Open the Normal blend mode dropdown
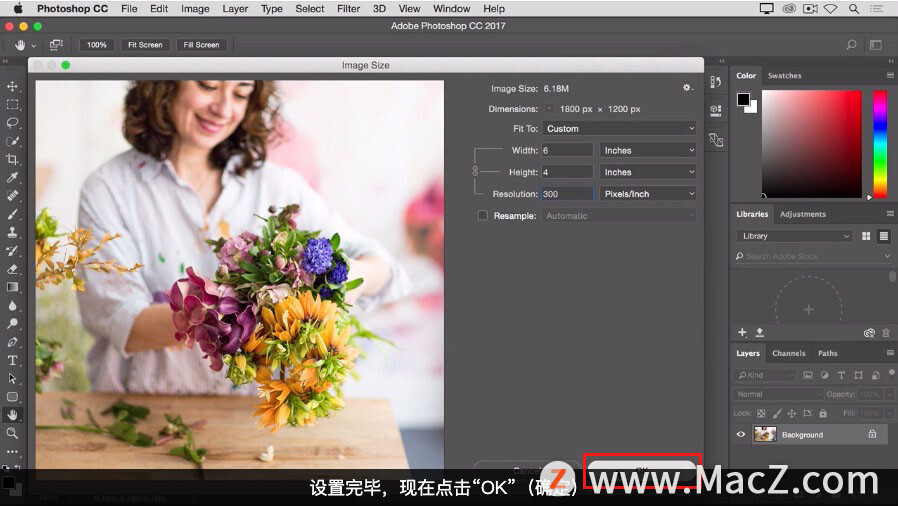The image size is (898, 506). click(x=778, y=394)
